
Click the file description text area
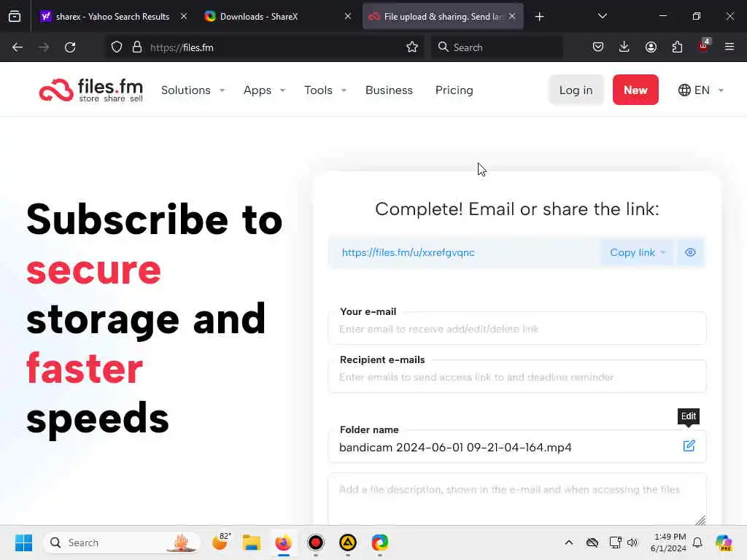[x=517, y=500]
